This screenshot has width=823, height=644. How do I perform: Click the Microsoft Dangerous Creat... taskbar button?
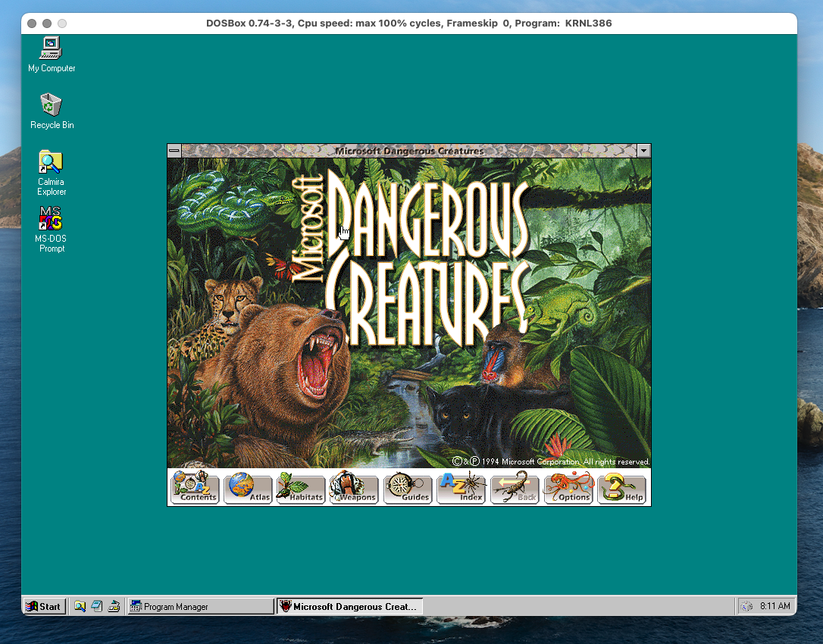[x=349, y=606]
